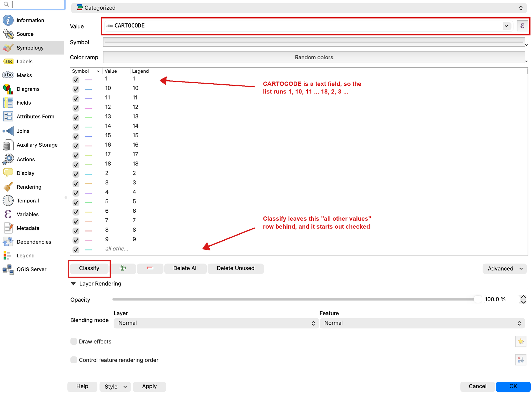Uncheck the category with value 1
Viewport: 532px width, 395px height.
[76, 80]
